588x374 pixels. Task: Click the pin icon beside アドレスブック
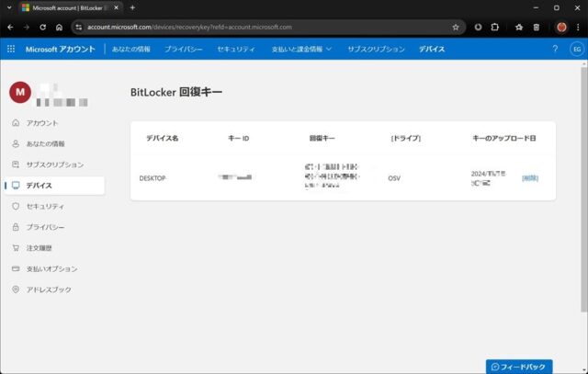pyautogui.click(x=16, y=289)
